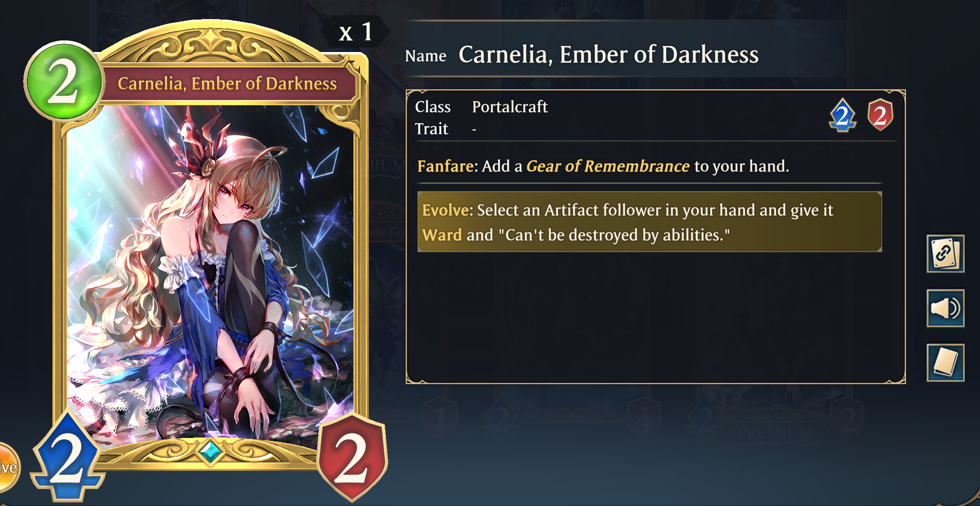Click the Evolve keyword in description
980x506 pixels.
[445, 210]
